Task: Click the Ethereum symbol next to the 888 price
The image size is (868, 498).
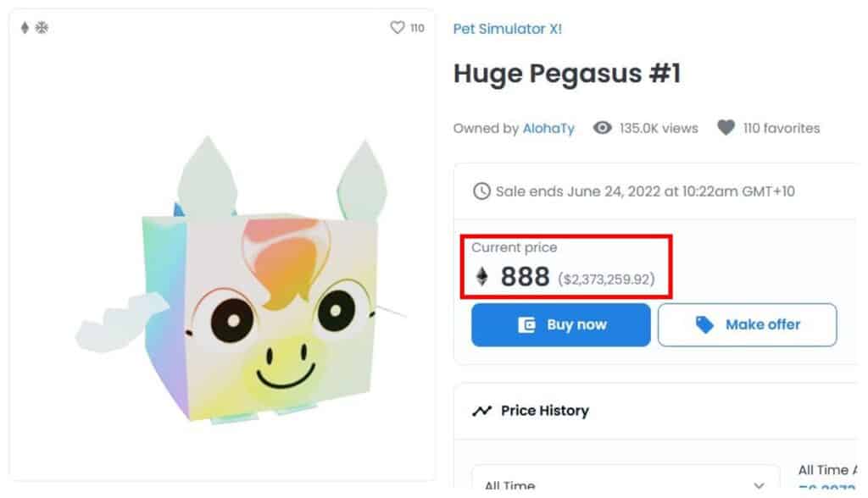Action: click(481, 277)
